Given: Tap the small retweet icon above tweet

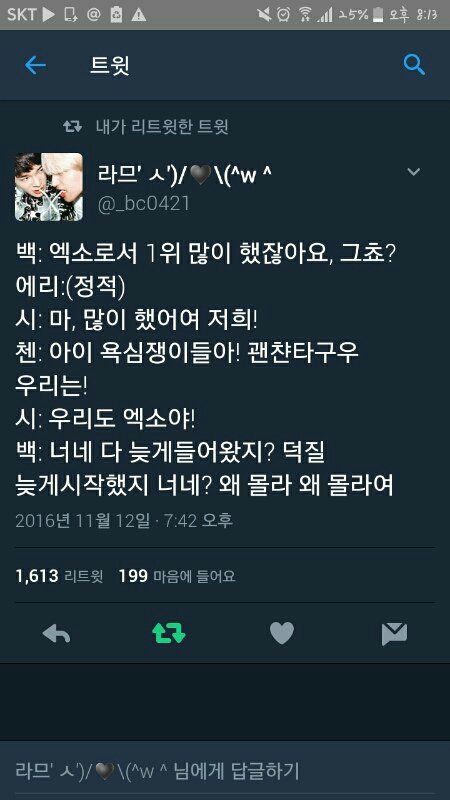Looking at the screenshot, I should [72, 127].
